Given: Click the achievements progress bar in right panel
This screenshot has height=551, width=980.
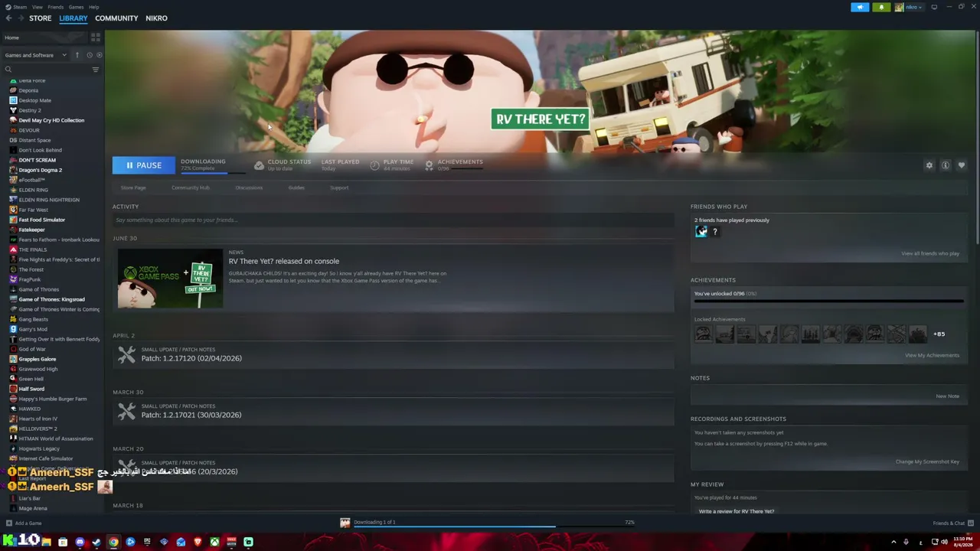Looking at the screenshot, I should coord(828,302).
